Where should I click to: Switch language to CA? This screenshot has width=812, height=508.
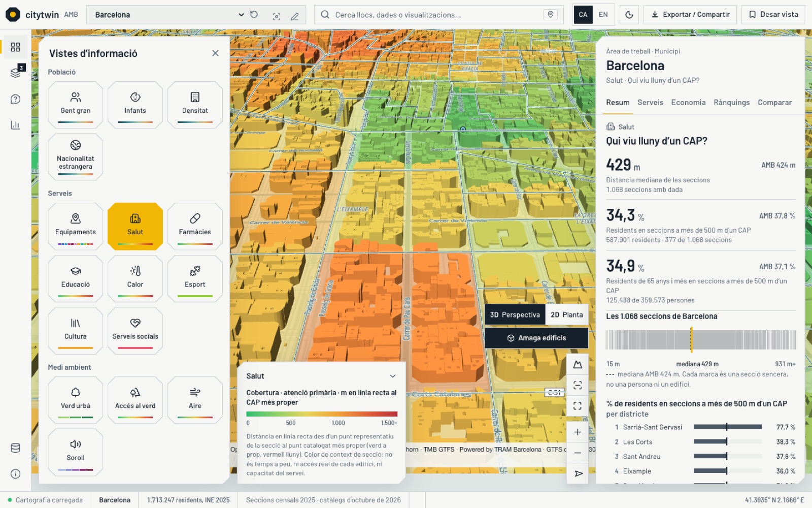pyautogui.click(x=583, y=15)
